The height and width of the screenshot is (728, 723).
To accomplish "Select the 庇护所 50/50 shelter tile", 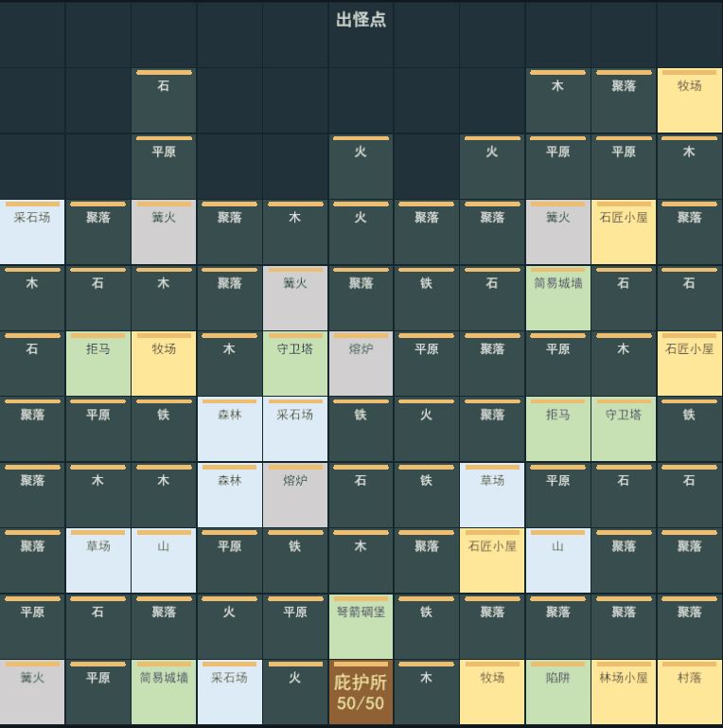I will tap(361, 692).
